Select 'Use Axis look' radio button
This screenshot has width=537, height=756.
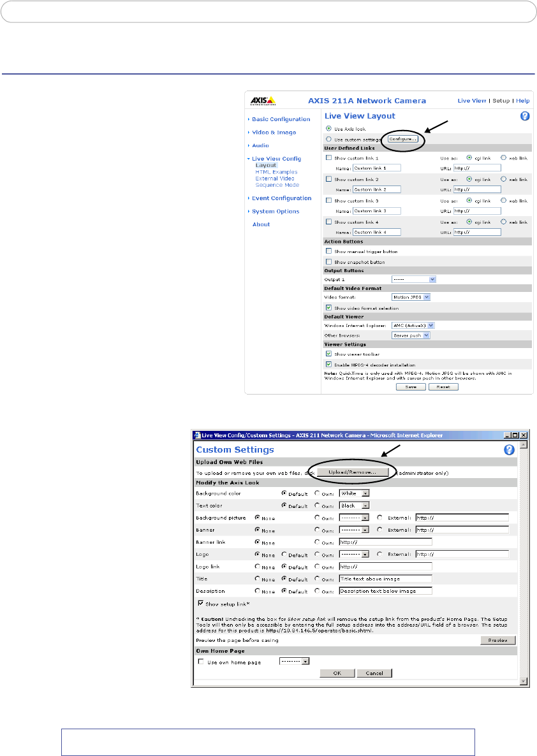point(328,129)
